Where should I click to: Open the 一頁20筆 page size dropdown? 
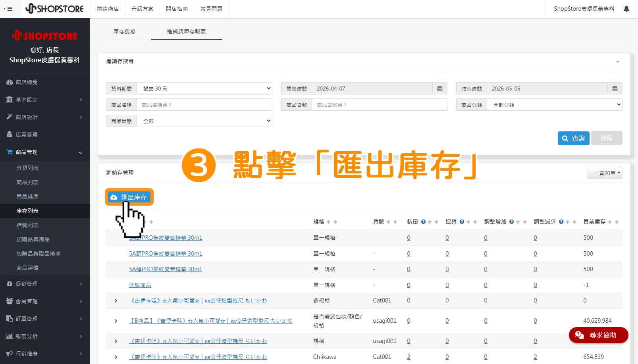pyautogui.click(x=605, y=173)
